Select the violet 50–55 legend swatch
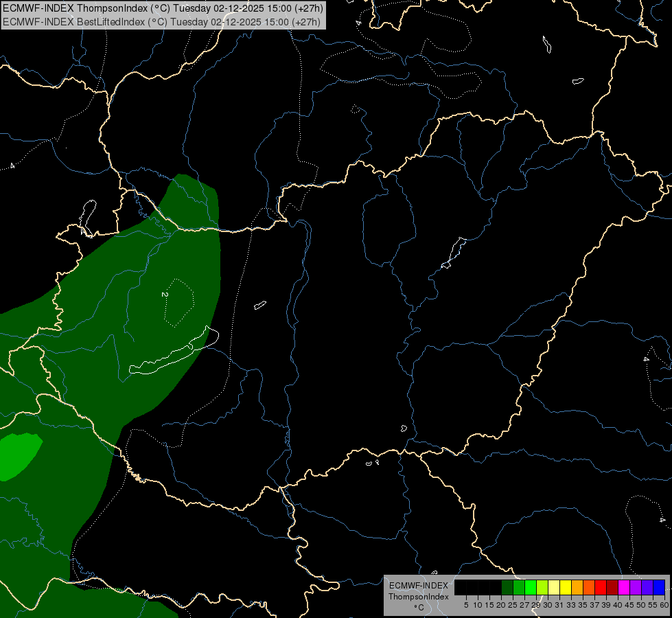The height and width of the screenshot is (618, 672). pyautogui.click(x=647, y=587)
